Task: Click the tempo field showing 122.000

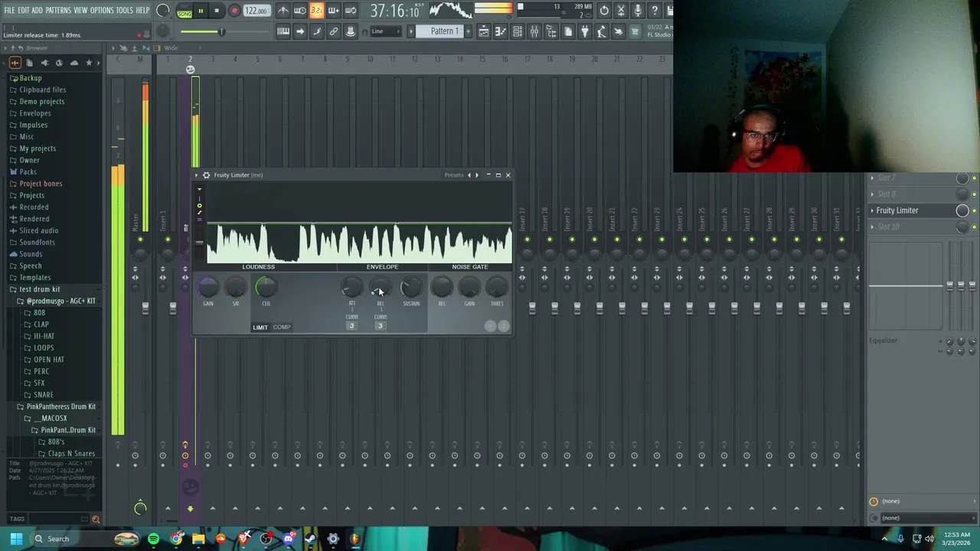Action: 256,11
